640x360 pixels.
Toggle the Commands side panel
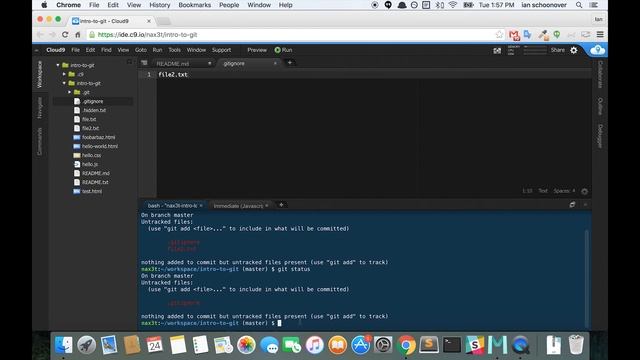coord(40,141)
